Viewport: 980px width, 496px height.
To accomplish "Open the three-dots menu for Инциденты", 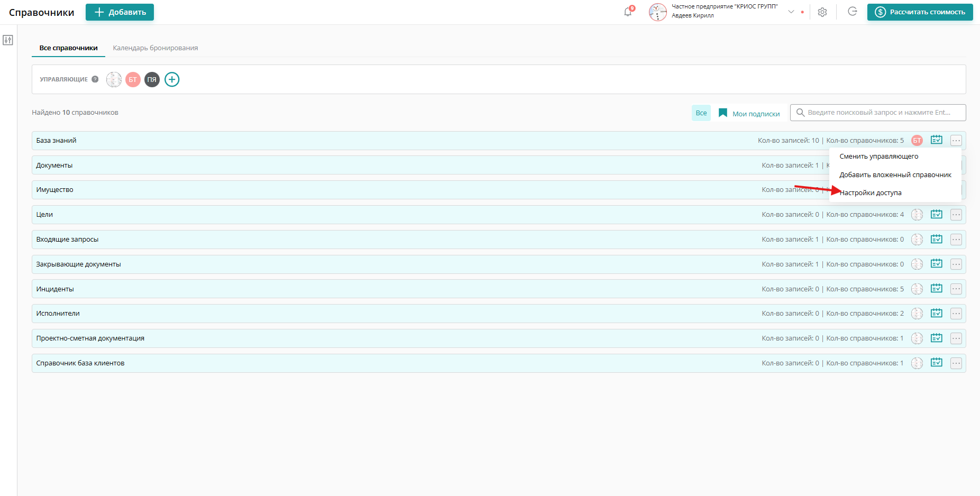I will (x=956, y=289).
